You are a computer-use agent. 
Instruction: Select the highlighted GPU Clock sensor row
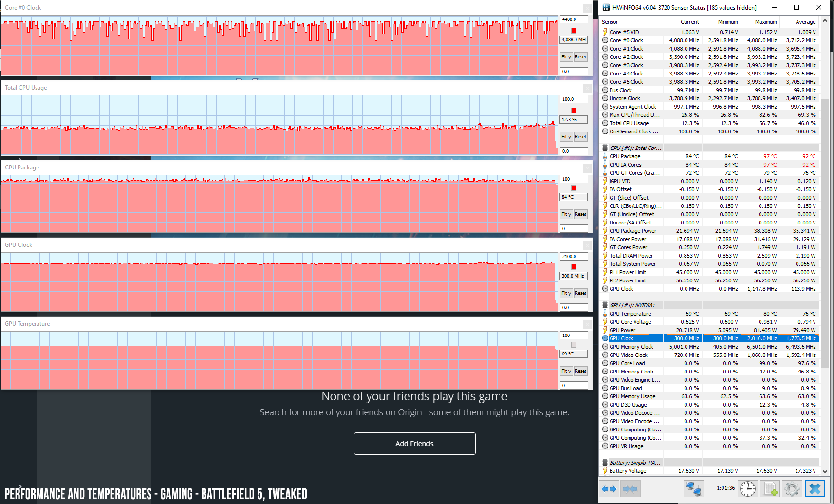(x=710, y=338)
